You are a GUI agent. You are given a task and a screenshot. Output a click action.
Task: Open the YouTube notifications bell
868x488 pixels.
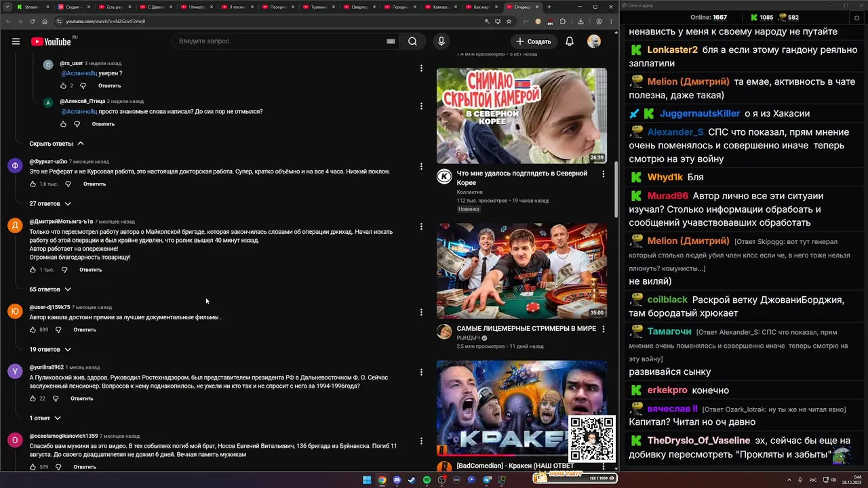coord(570,41)
